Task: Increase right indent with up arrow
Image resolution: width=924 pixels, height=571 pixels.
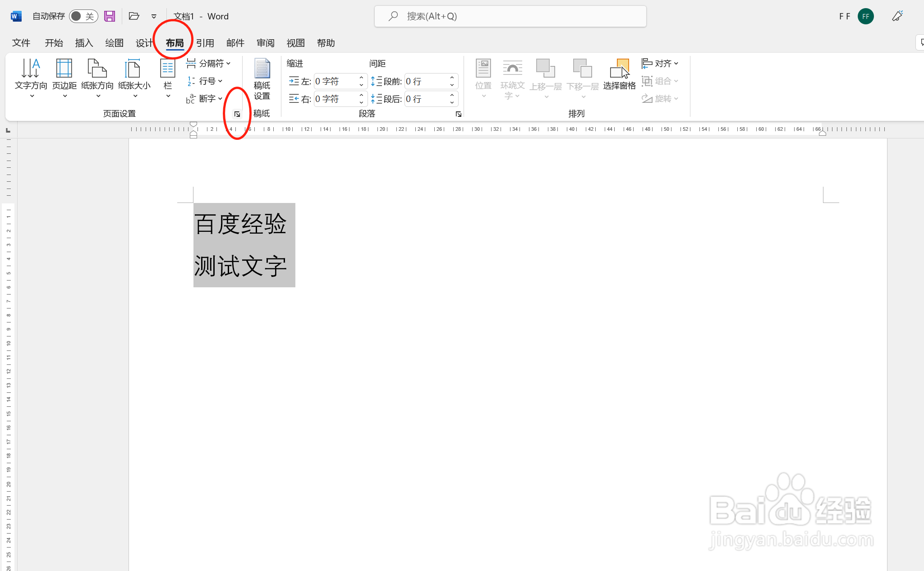Action: [x=361, y=95]
